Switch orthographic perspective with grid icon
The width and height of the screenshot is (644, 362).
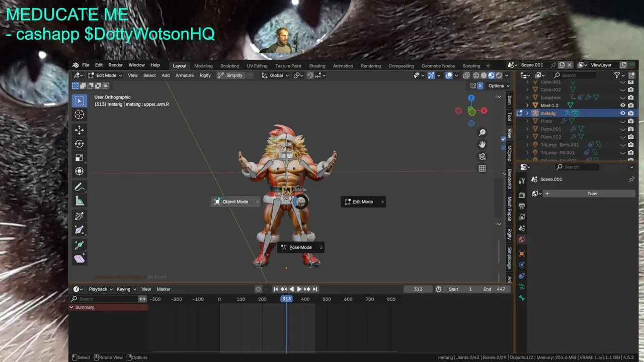482,168
